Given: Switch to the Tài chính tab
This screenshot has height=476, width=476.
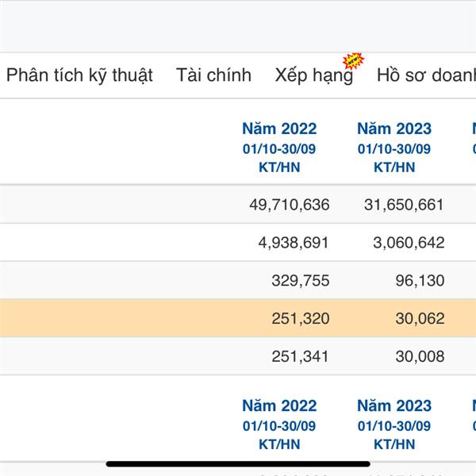Looking at the screenshot, I should coord(213,75).
